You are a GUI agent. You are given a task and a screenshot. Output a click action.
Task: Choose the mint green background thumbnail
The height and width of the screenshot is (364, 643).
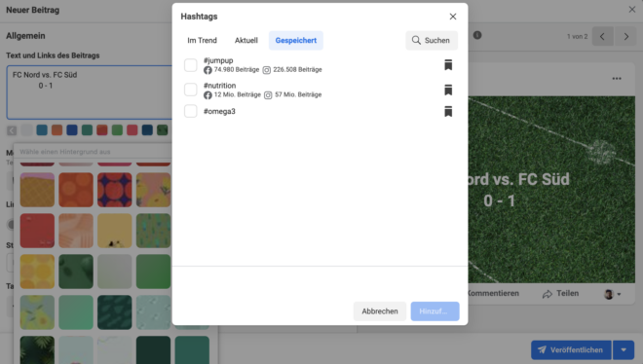(76, 312)
